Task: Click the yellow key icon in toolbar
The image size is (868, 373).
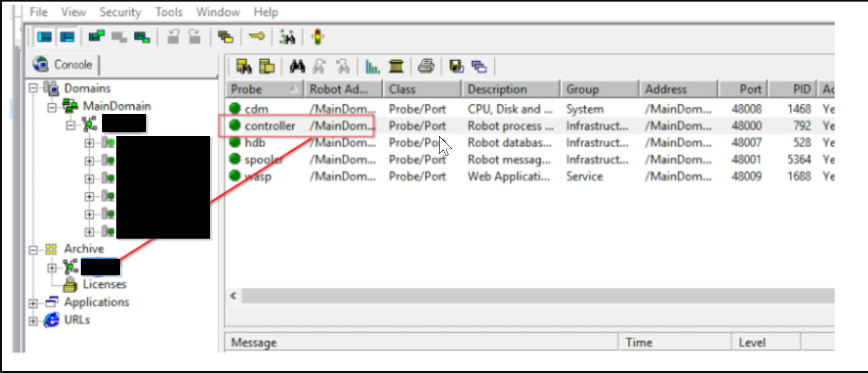Action: pos(257,37)
